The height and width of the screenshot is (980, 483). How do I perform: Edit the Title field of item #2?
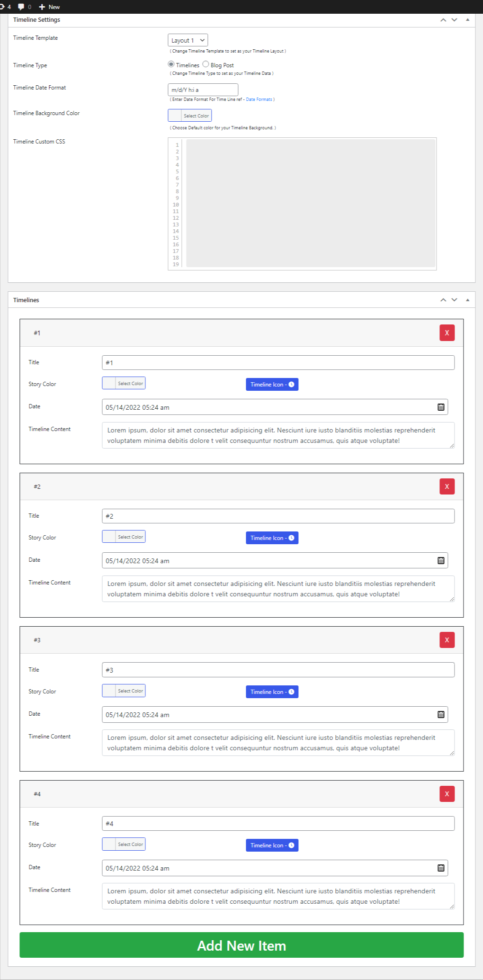pyautogui.click(x=278, y=516)
